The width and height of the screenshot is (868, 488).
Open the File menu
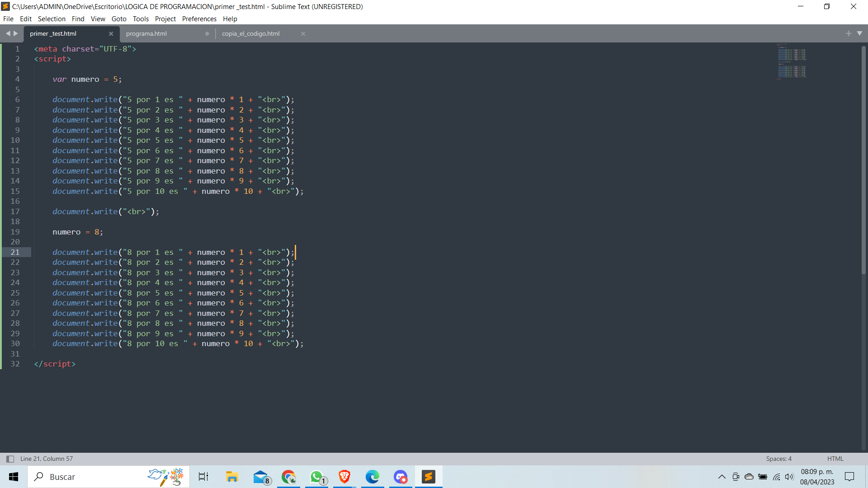(x=8, y=19)
